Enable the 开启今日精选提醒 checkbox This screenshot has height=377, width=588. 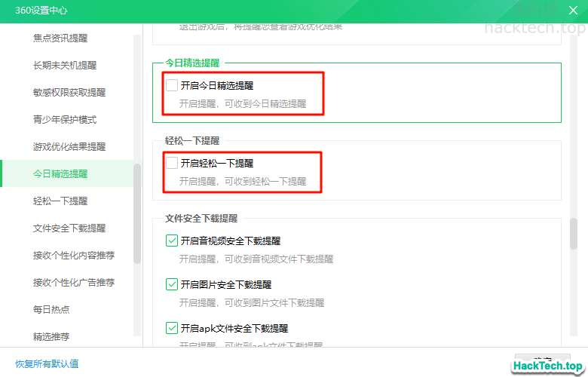(x=172, y=86)
